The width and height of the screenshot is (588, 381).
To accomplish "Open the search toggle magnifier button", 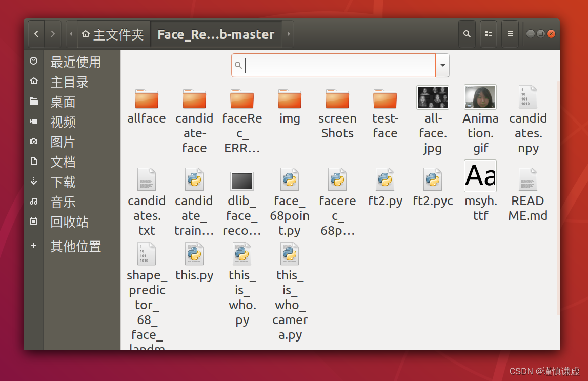I will (x=467, y=34).
